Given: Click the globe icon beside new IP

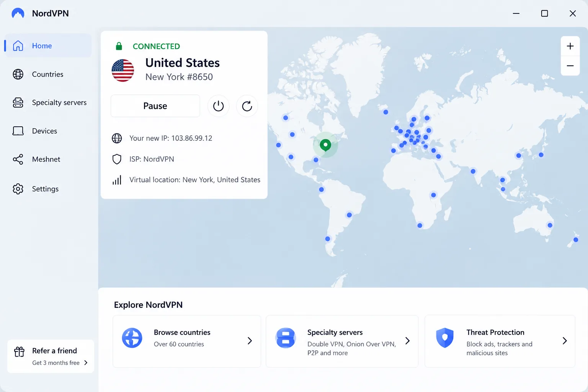Looking at the screenshot, I should click(x=117, y=138).
